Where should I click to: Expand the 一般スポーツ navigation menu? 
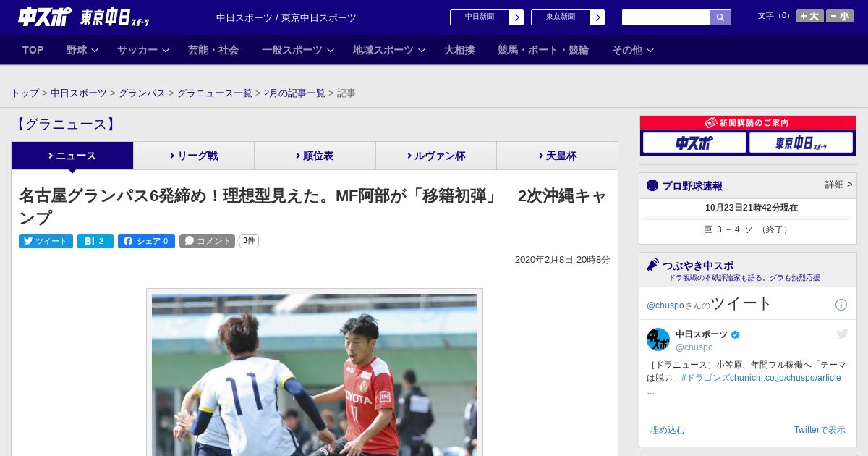(x=298, y=50)
